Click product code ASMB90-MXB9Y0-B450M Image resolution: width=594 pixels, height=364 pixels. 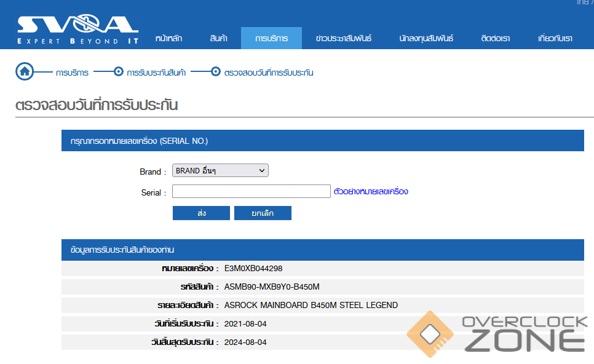pos(272,287)
